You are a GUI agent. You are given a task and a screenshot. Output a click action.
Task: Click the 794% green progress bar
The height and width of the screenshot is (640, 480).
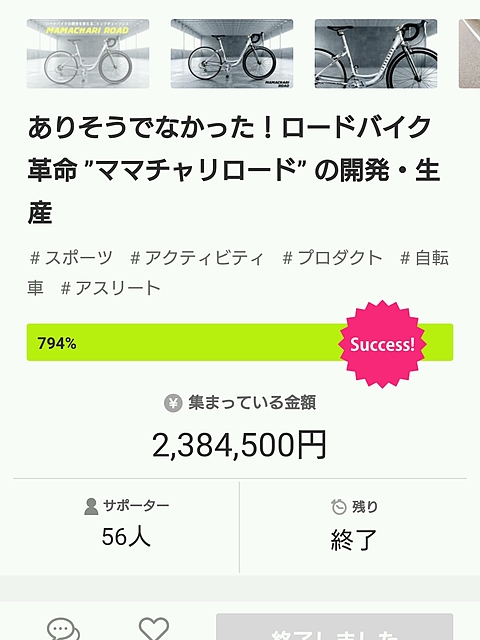240,342
